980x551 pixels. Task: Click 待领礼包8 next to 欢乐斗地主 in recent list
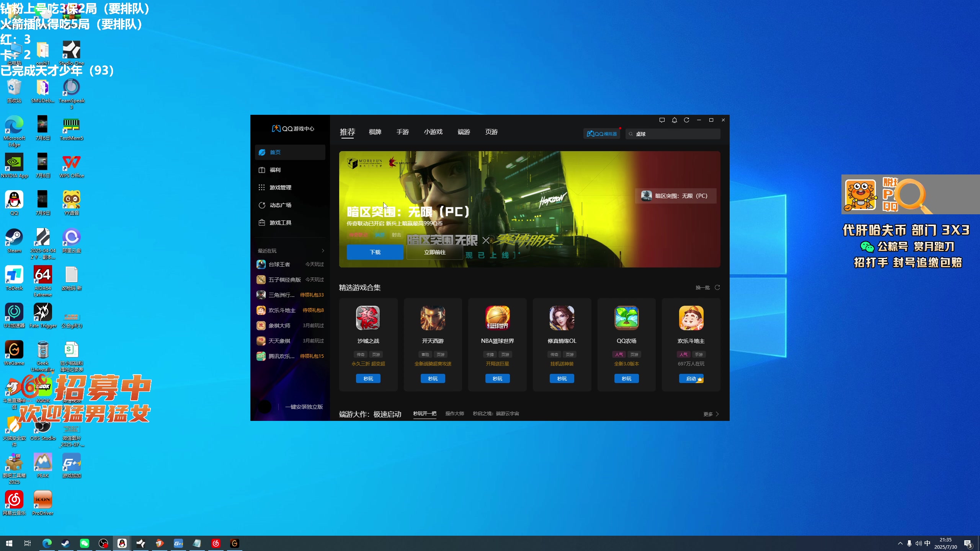coord(313,310)
